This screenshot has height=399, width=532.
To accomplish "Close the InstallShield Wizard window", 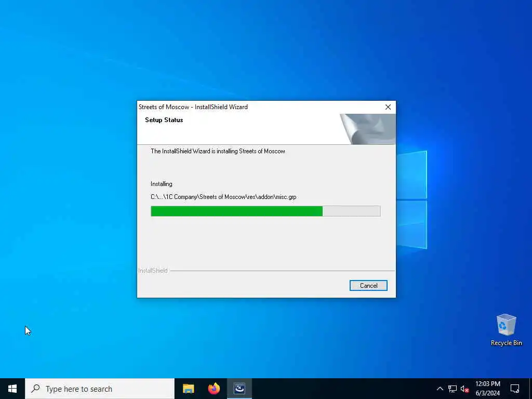I will pyautogui.click(x=388, y=107).
